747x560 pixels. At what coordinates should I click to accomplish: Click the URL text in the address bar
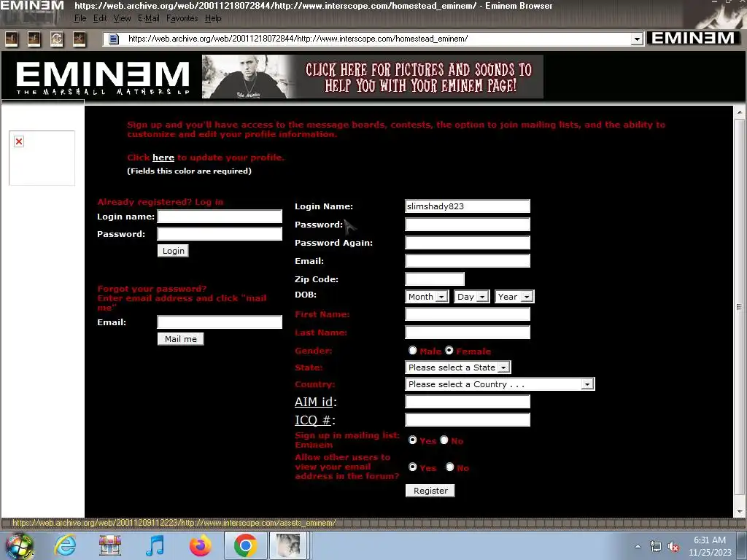(x=298, y=39)
